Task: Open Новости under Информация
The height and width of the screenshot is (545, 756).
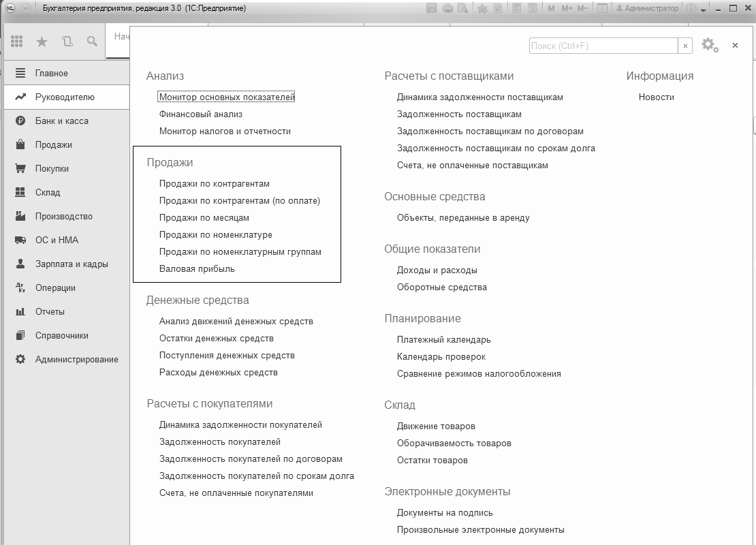Action: tap(656, 97)
